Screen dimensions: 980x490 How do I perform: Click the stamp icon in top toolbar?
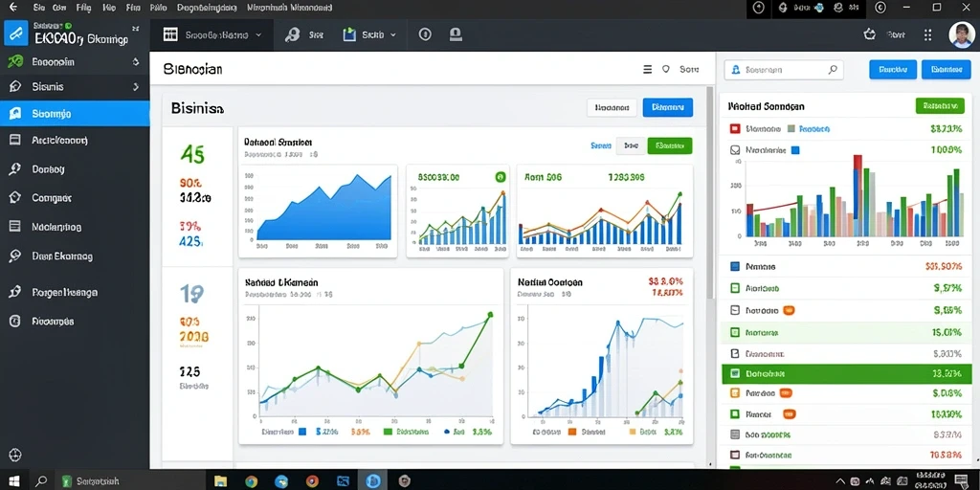tap(457, 35)
